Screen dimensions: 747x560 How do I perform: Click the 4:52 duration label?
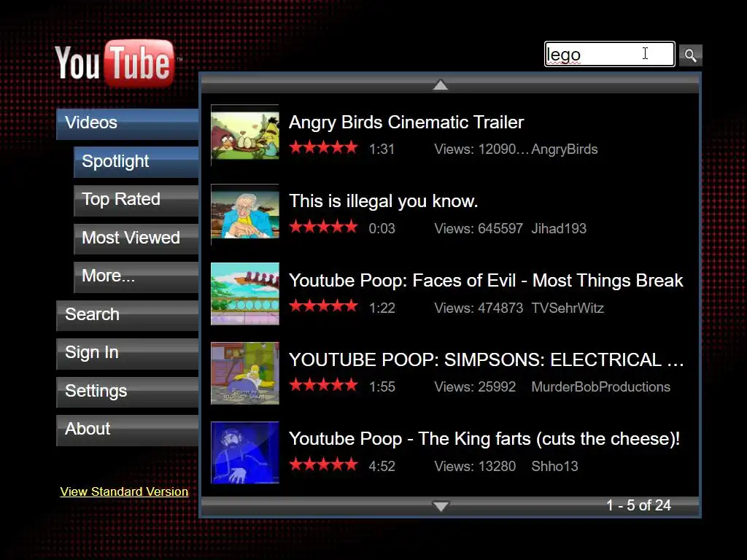(x=382, y=466)
